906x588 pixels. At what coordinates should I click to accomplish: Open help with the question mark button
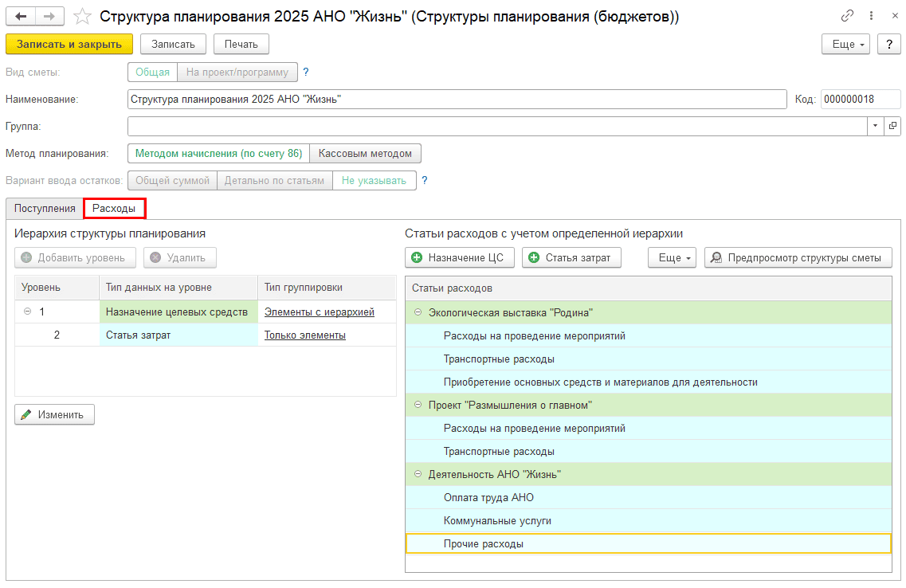pos(888,45)
